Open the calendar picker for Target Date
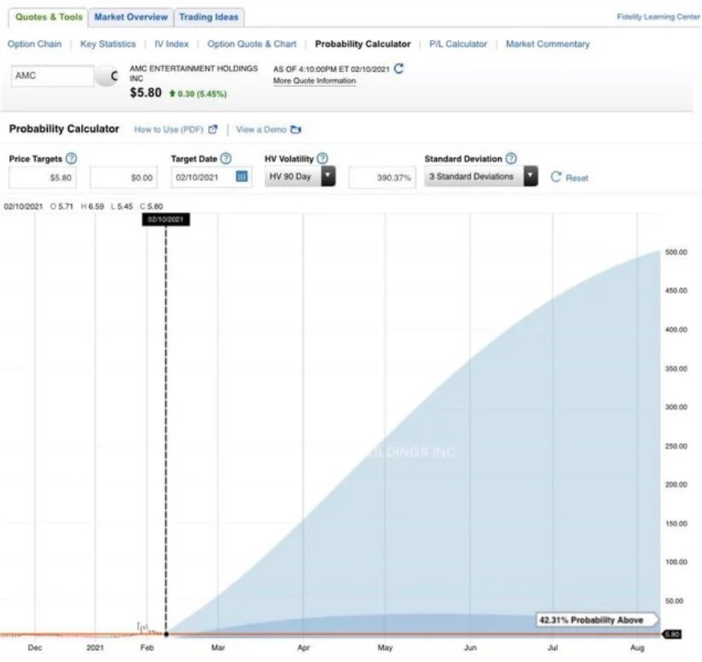The width and height of the screenshot is (702, 662). (x=241, y=177)
